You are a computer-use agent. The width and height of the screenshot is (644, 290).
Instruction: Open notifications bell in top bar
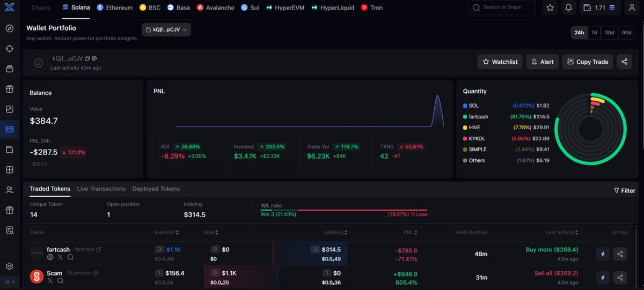coord(568,8)
